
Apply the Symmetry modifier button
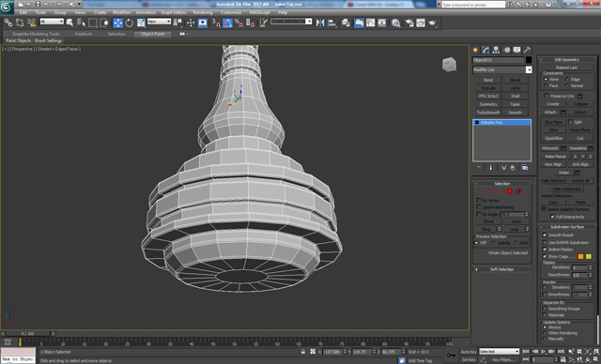pos(488,104)
